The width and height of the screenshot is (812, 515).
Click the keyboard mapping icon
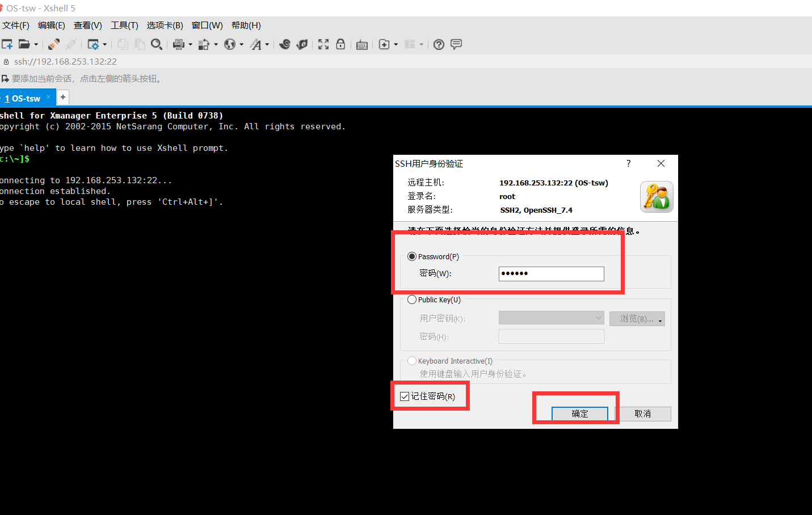click(362, 45)
